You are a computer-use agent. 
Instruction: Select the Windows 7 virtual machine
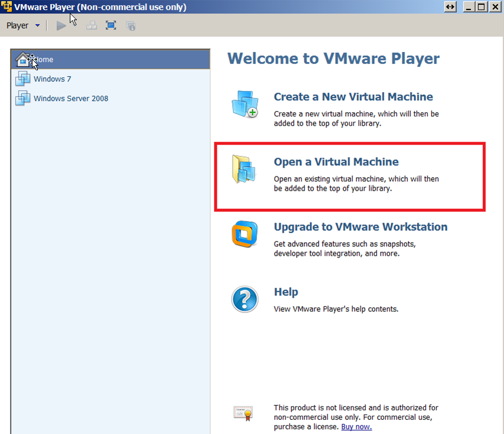pyautogui.click(x=110, y=79)
